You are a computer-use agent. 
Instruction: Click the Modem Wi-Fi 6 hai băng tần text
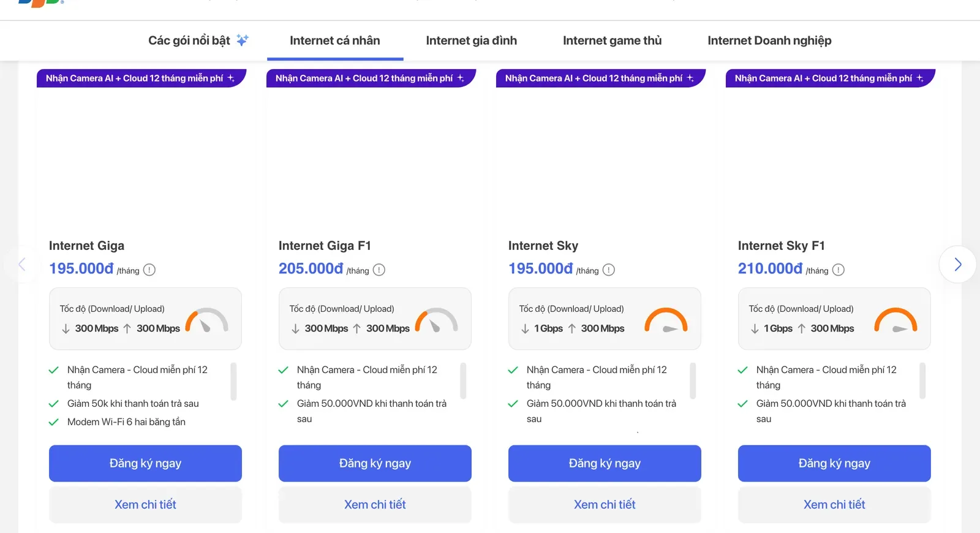coord(126,422)
